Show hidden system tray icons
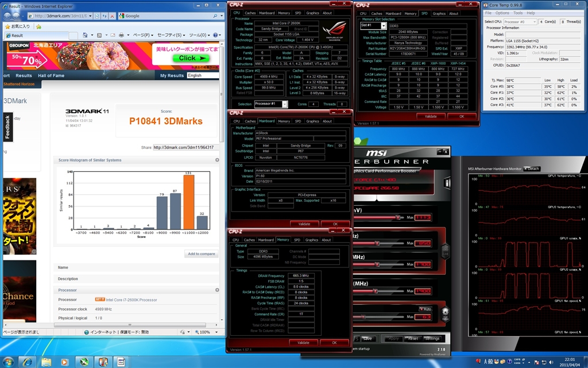 tap(530, 362)
